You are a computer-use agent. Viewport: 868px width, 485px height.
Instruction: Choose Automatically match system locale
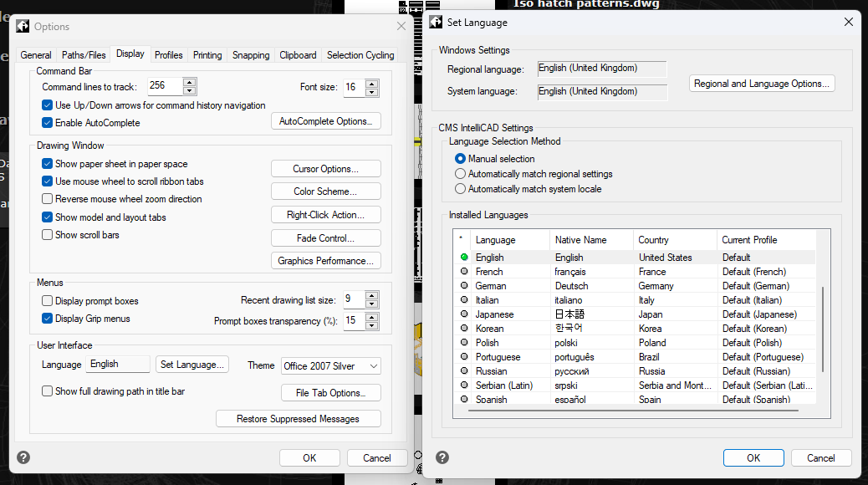pyautogui.click(x=460, y=189)
